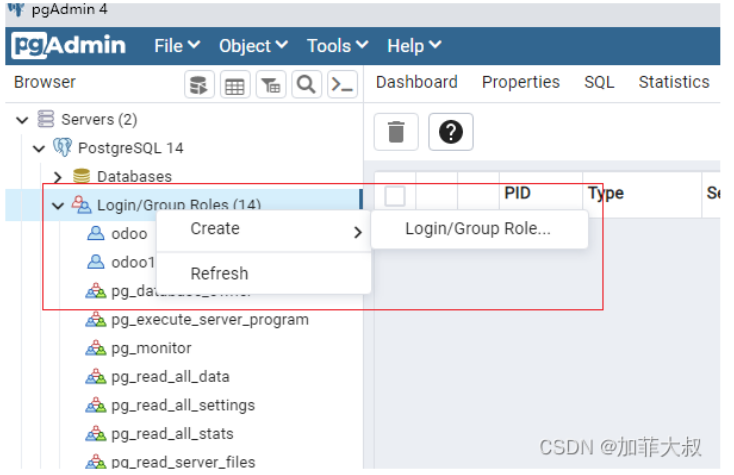This screenshot has width=734, height=475.
Task: Switch to the SQL tab
Action: point(599,82)
